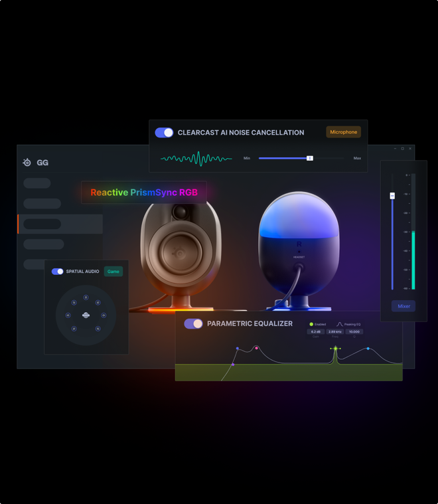Toggle ClearCast AI Noise Cancellation switch
The image size is (438, 504).
(164, 132)
